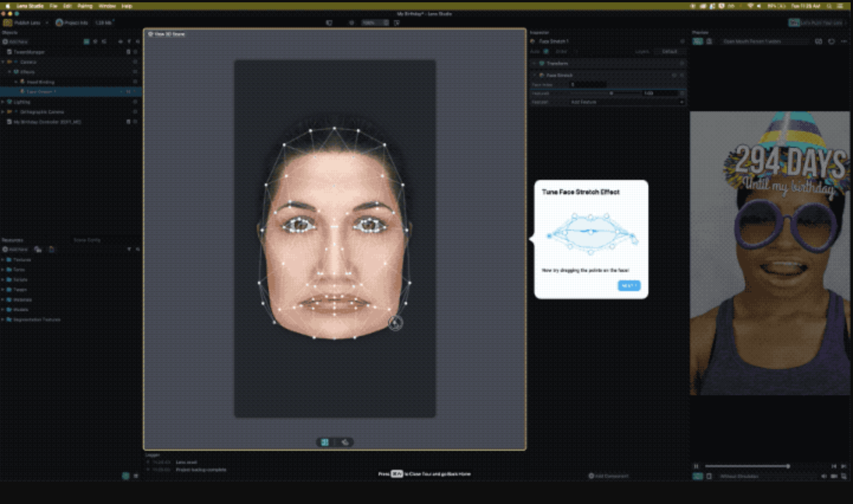Image resolution: width=853 pixels, height=504 pixels.
Task: Open the Lens Studio application menu
Action: click(x=30, y=6)
